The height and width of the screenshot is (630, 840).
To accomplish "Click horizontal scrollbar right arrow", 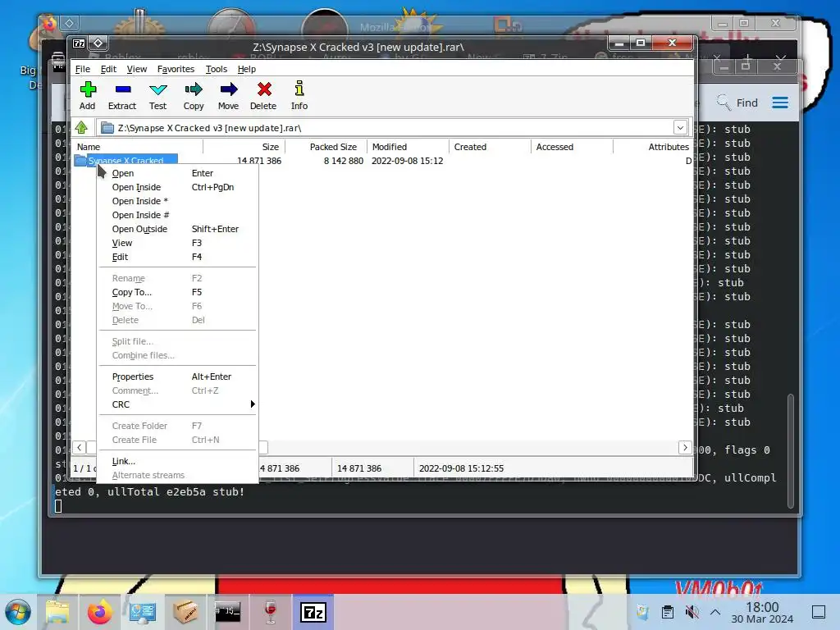I will tap(685, 447).
